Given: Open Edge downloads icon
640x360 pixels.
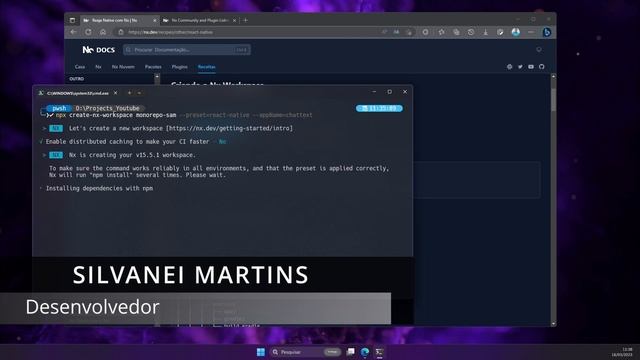Looking at the screenshot, I should [485, 32].
